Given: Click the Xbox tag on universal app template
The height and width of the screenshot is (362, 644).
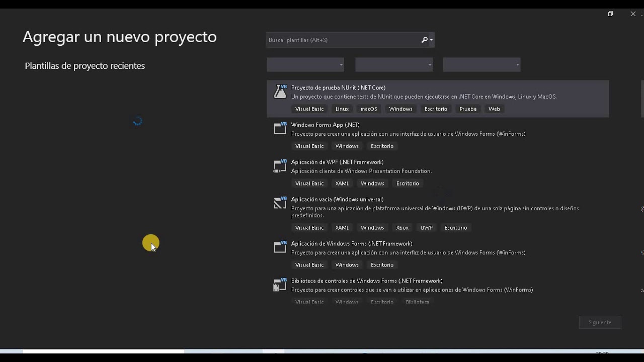Looking at the screenshot, I should [403, 227].
